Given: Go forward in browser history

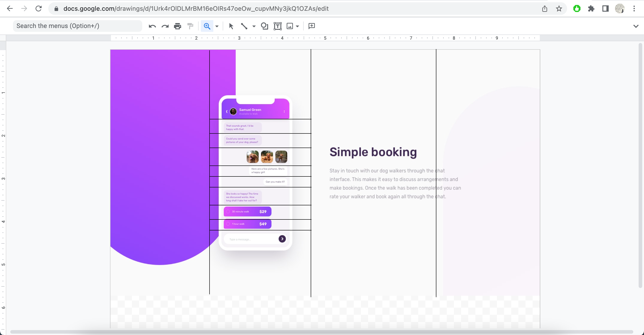Looking at the screenshot, I should click(x=24, y=9).
